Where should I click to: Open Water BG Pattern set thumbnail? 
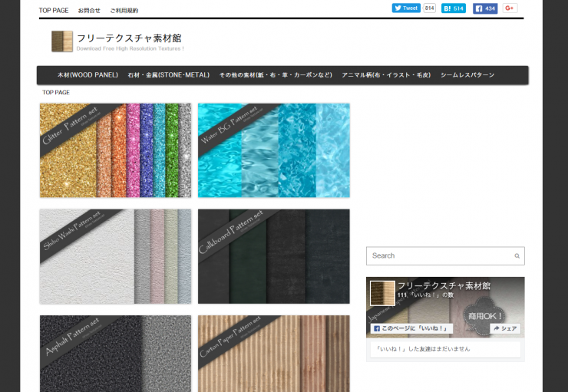274,150
